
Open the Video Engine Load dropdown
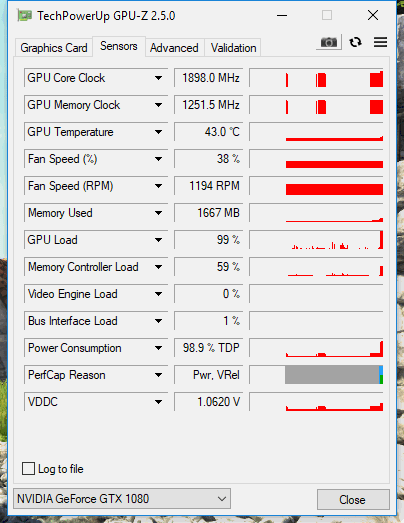(158, 294)
